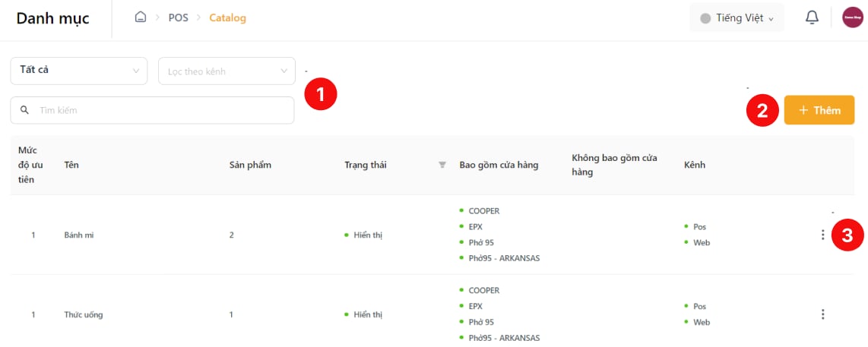868x347 pixels.
Task: Click Web channel in Bánh mì row
Action: pyautogui.click(x=702, y=242)
